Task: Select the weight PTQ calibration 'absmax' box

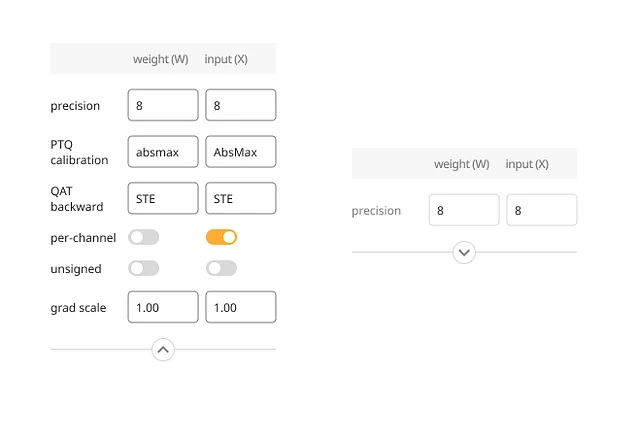Action: [163, 152]
